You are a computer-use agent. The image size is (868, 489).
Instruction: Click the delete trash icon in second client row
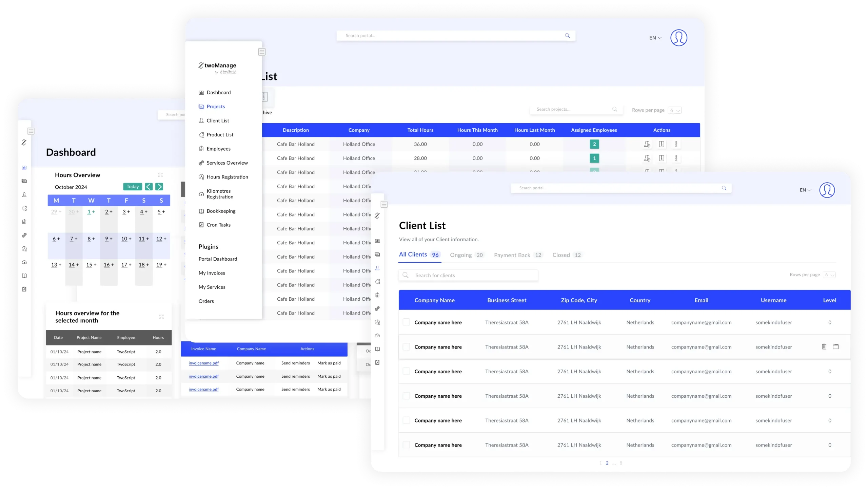pos(824,346)
